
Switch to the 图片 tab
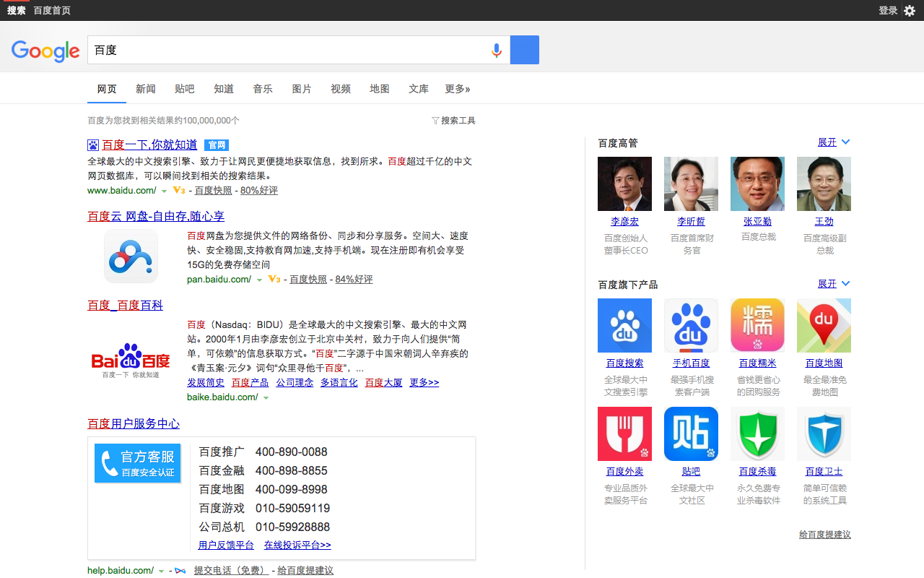(302, 89)
